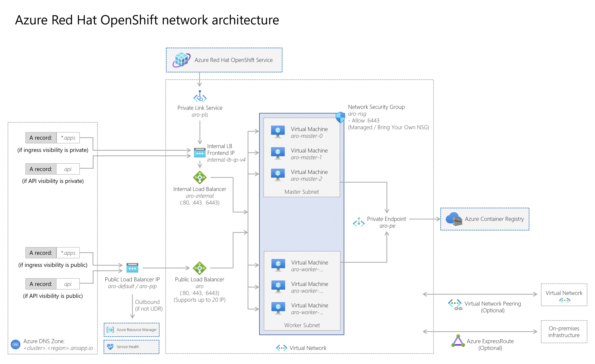
Task: Click the 'Virtual Network Peering (Optional)' label
Action: coord(493,307)
